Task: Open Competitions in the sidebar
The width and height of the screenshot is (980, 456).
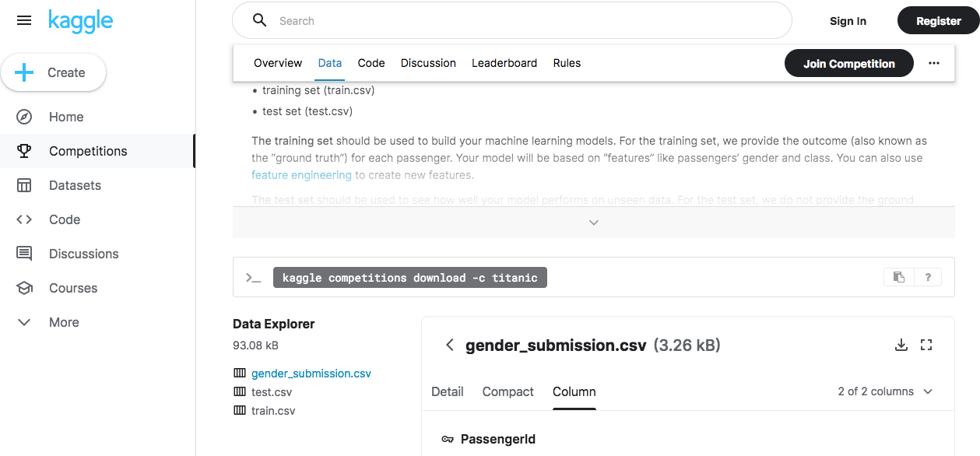Action: (88, 151)
